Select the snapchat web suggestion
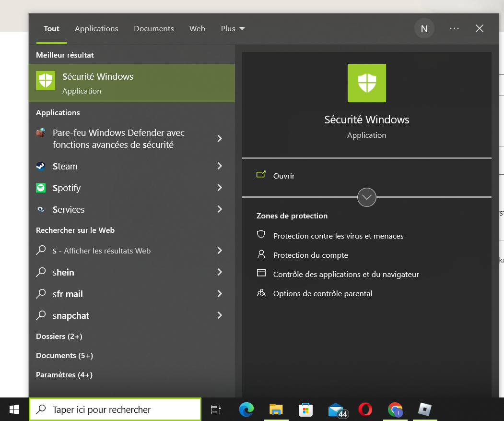The height and width of the screenshot is (421, 504). tap(132, 315)
